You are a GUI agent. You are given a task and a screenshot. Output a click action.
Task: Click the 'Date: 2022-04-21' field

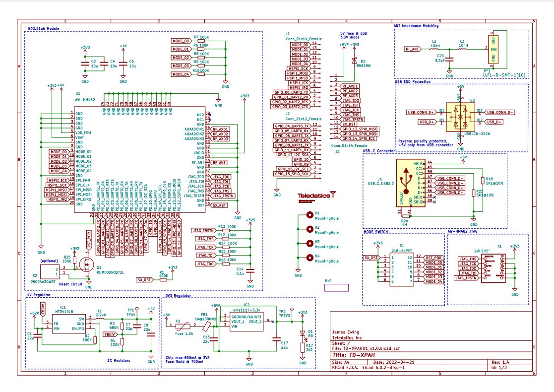click(x=394, y=362)
